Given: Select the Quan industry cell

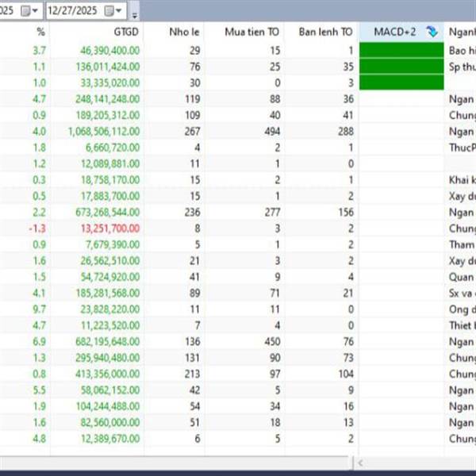Looking at the screenshot, I should coord(463,277).
